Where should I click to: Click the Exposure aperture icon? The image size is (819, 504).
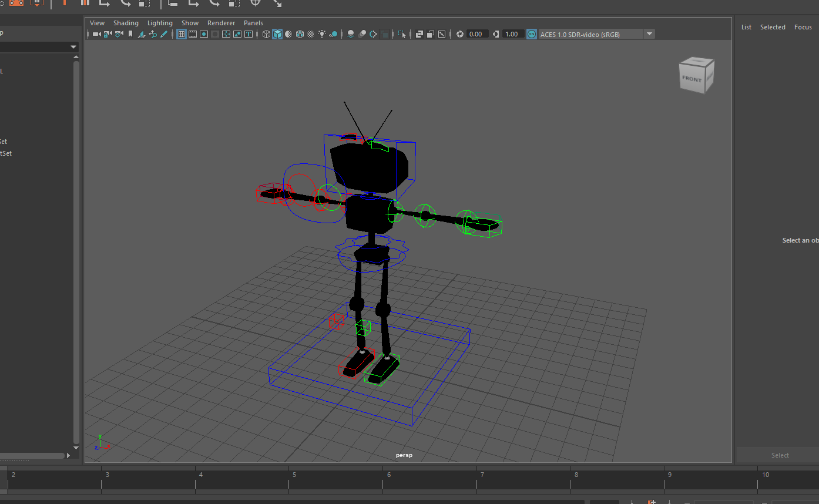tap(460, 34)
